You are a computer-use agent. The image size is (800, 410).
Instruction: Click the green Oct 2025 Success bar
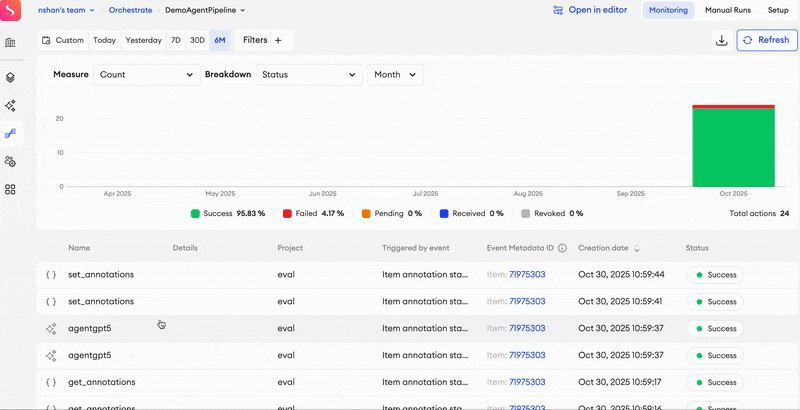point(733,148)
